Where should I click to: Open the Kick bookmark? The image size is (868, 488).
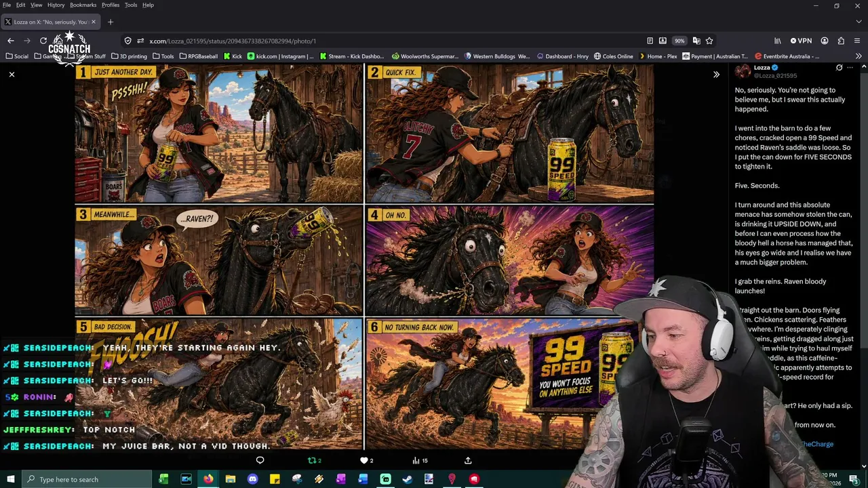click(233, 56)
